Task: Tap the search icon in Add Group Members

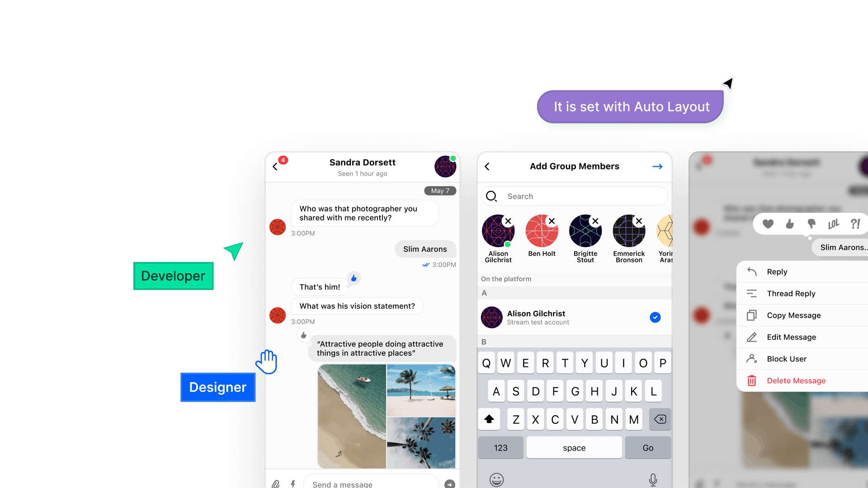Action: 492,196
